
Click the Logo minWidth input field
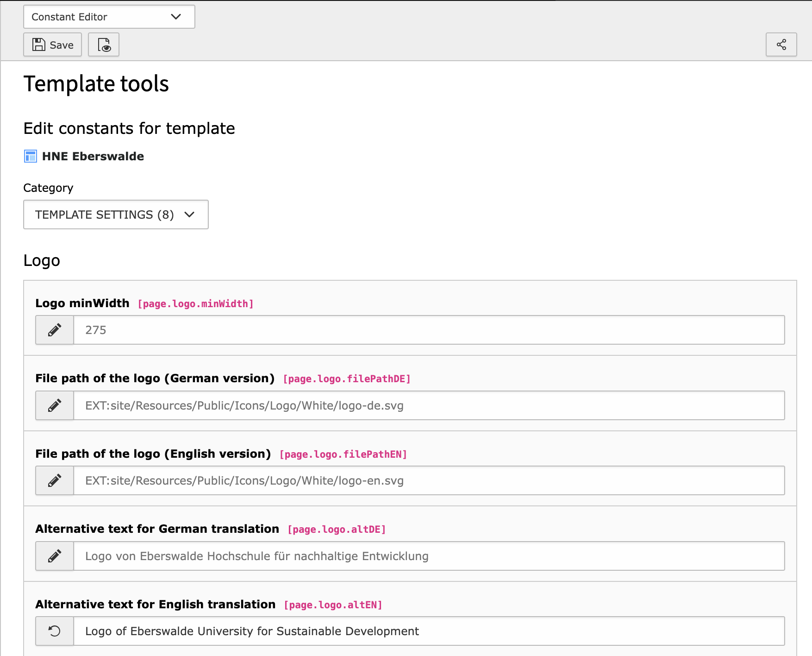[429, 330]
